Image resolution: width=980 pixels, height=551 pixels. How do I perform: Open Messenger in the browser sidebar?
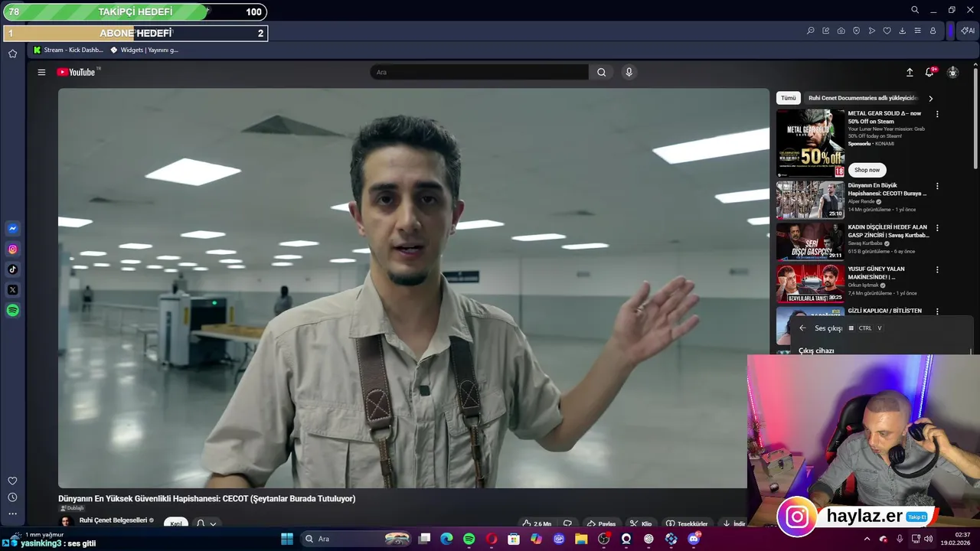[x=12, y=228]
